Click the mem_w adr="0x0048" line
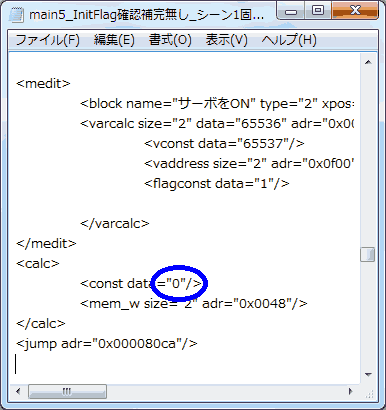Image resolution: width=386 pixels, height=410 pixels. (193, 304)
